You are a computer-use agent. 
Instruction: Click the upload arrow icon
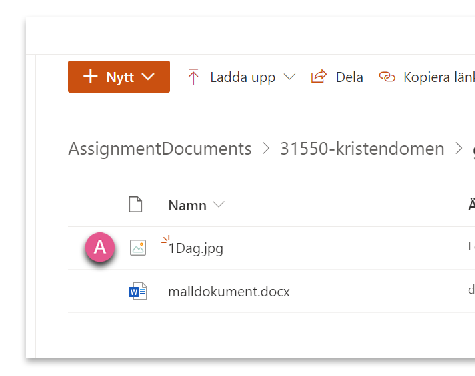pyautogui.click(x=193, y=77)
